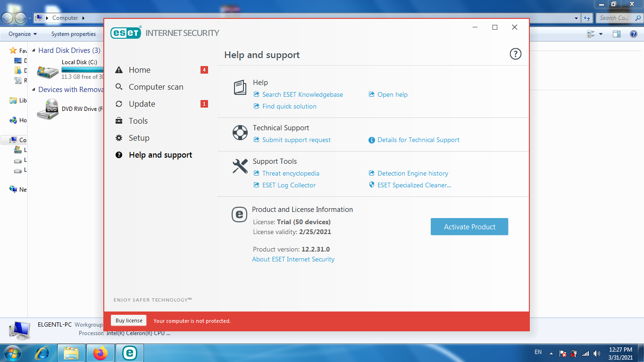Click the Activate Product button
This screenshot has width=644, height=362.
pos(469,227)
